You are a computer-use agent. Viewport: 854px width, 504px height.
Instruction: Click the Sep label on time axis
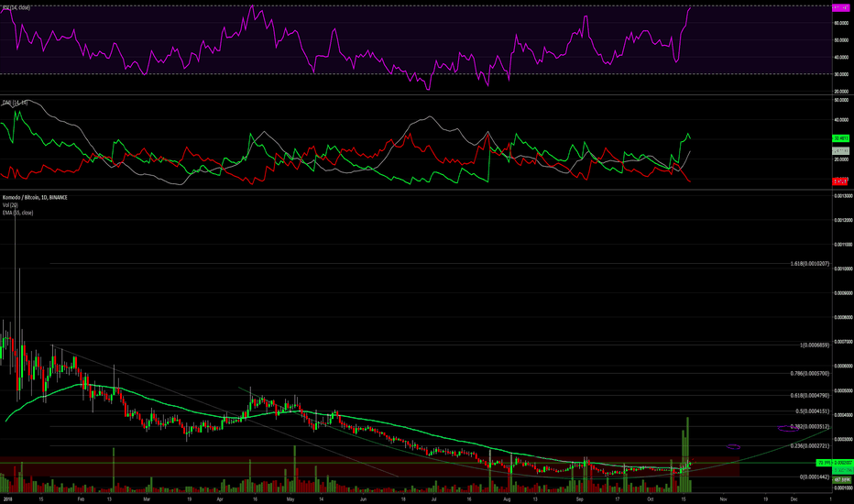[579, 499]
